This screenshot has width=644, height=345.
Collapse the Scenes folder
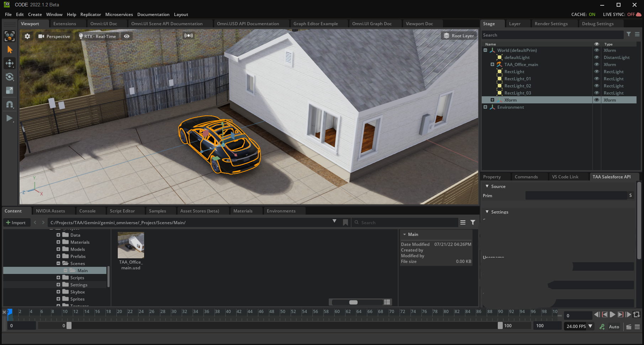[x=58, y=264]
